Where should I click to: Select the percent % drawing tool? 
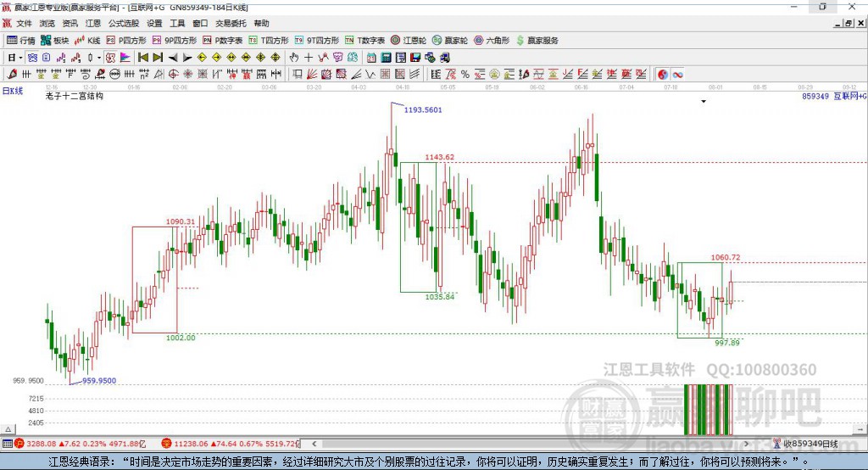click(x=465, y=75)
